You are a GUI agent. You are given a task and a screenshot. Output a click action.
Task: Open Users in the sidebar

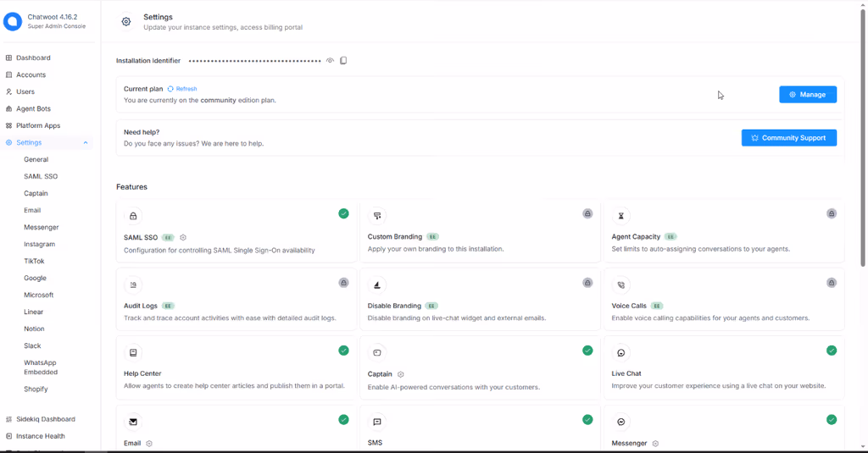(25, 91)
